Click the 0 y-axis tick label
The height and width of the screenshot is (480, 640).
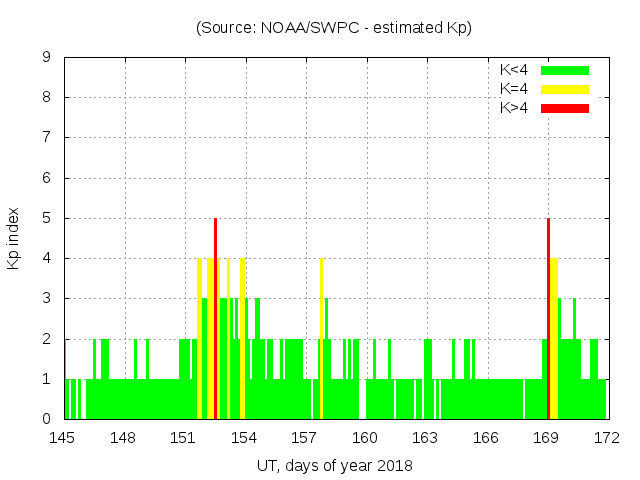point(47,419)
